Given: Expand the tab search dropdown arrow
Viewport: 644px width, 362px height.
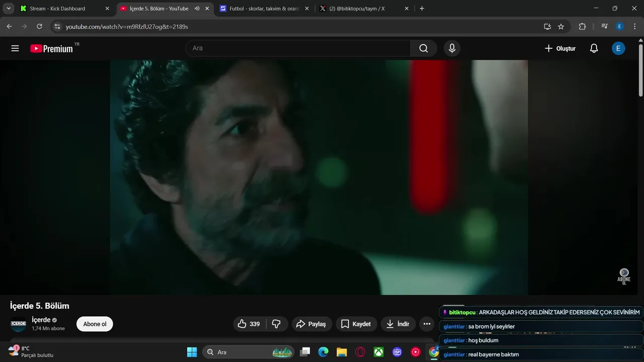Looking at the screenshot, I should [x=8, y=9].
